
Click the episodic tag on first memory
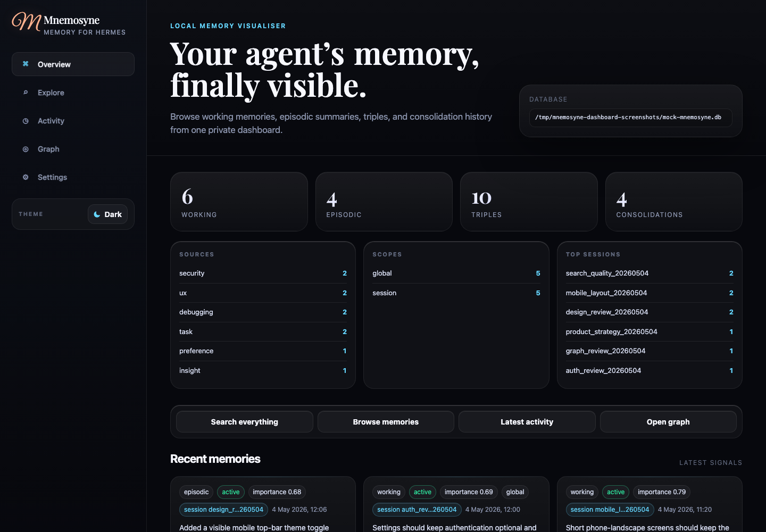[x=196, y=492]
